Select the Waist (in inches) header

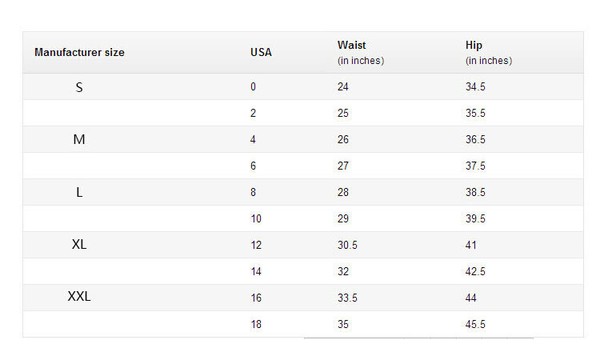tap(360, 53)
